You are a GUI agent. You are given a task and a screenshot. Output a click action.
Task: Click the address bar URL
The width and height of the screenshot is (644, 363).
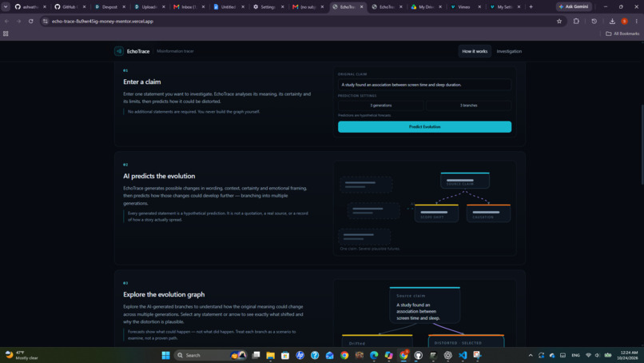pyautogui.click(x=103, y=22)
